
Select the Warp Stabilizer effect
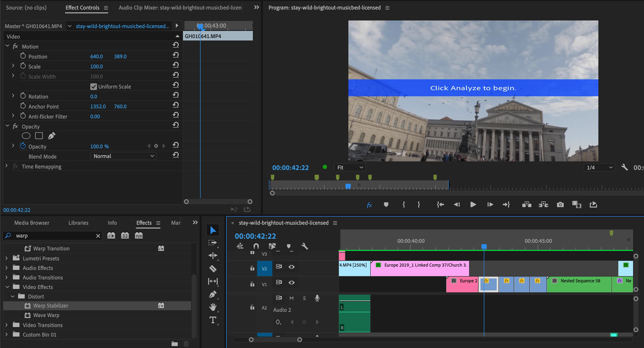51,306
